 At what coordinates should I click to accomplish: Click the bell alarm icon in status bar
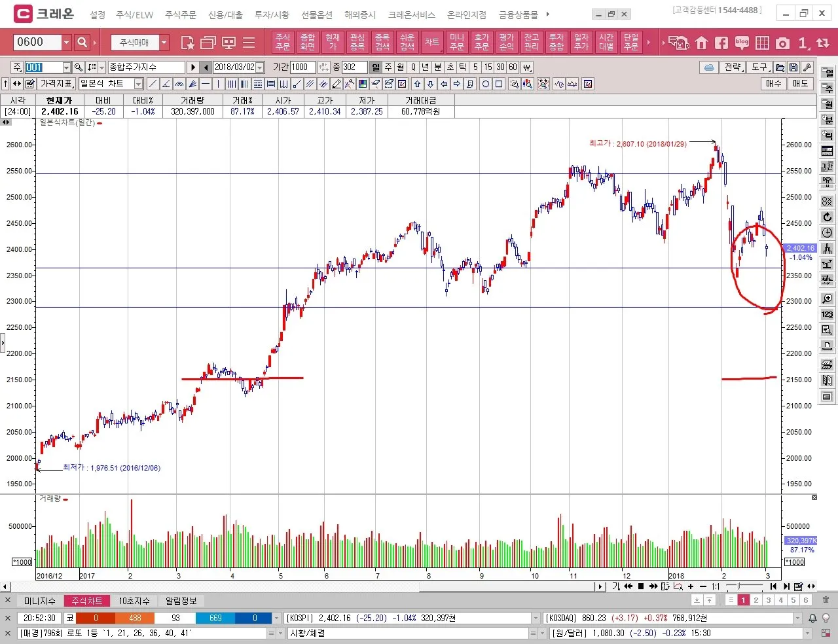pyautogui.click(x=812, y=618)
